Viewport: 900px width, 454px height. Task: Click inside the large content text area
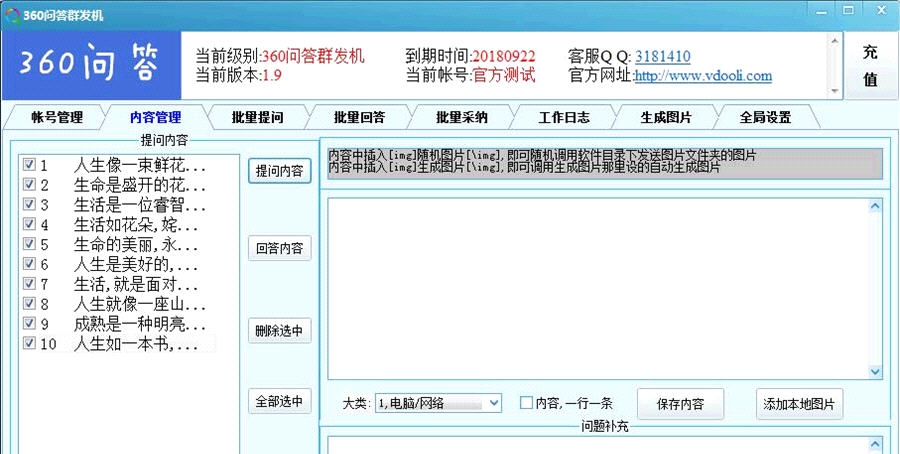pyautogui.click(x=599, y=289)
